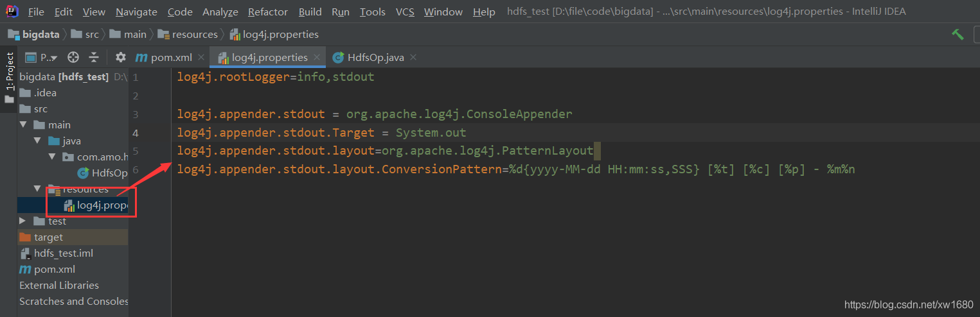980x317 pixels.
Task: Open the VCS menu
Action: pos(405,12)
